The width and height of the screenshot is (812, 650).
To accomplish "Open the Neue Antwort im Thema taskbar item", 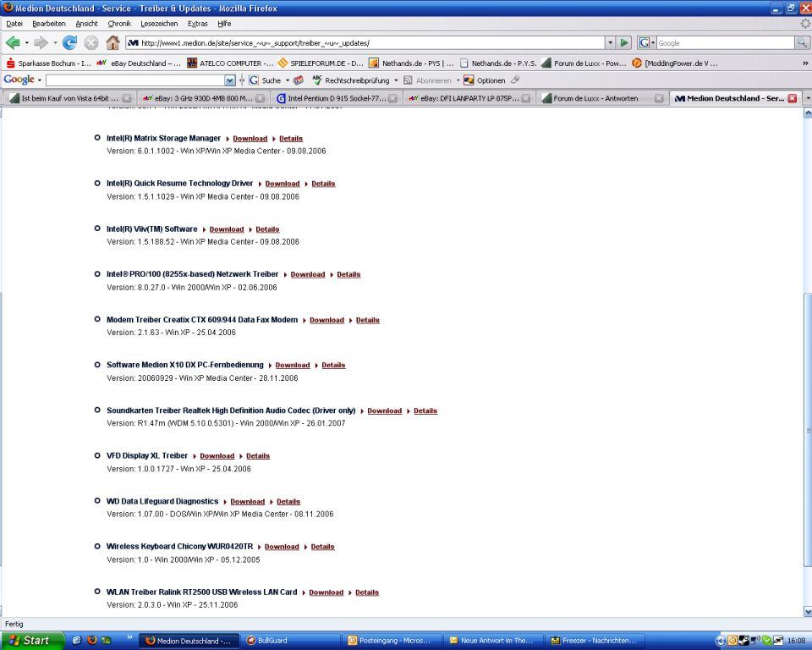I will (495, 641).
